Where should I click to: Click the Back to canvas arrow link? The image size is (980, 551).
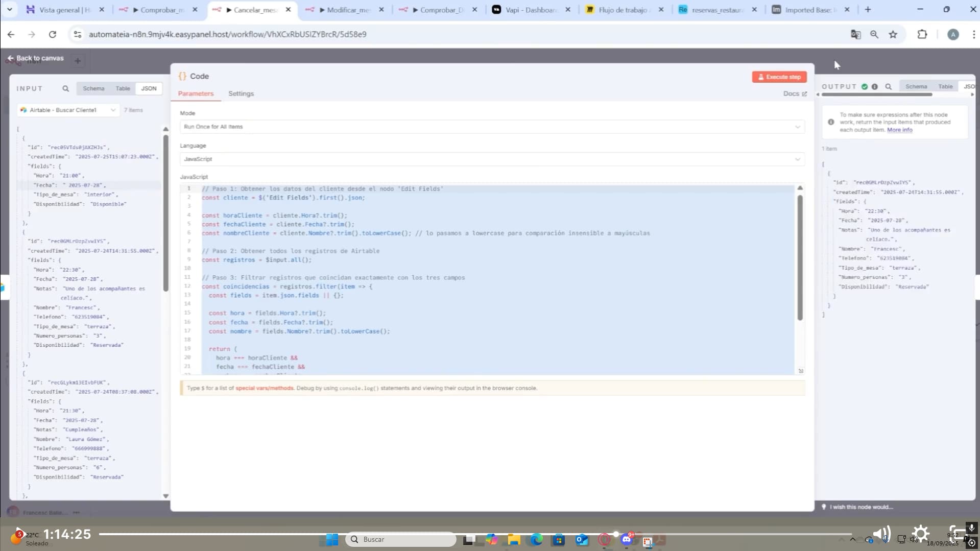(35, 58)
